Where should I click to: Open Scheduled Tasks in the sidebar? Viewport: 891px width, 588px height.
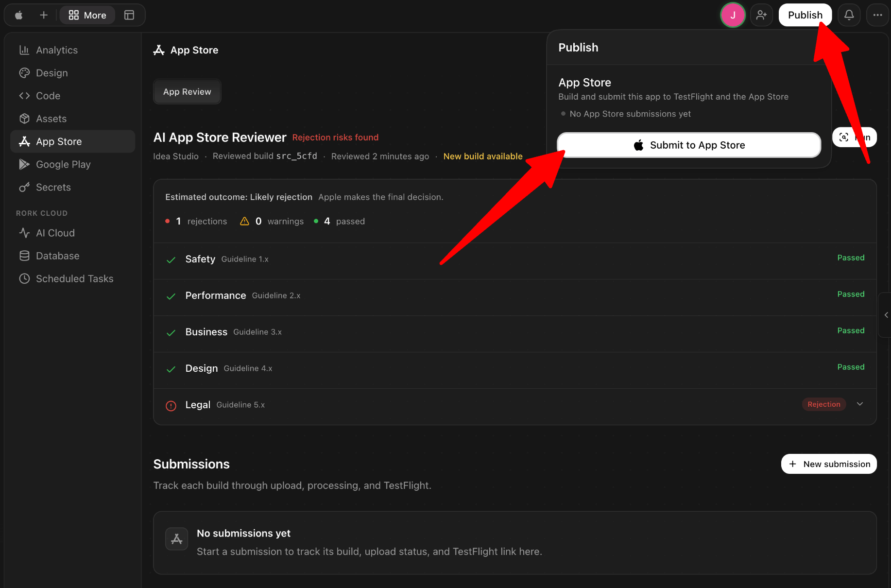click(72, 278)
